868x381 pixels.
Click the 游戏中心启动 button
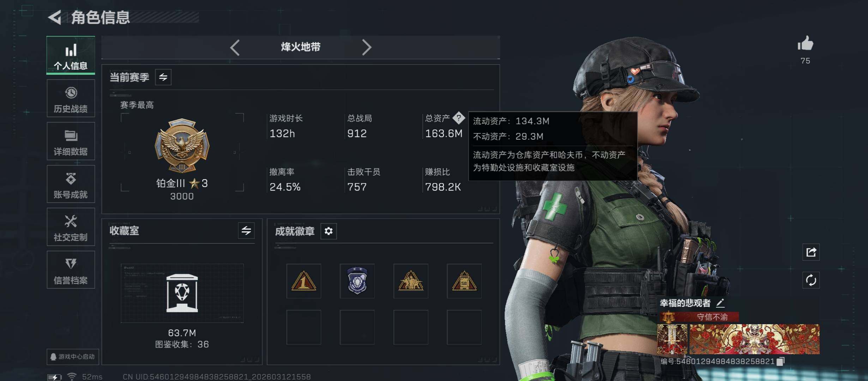(x=73, y=357)
